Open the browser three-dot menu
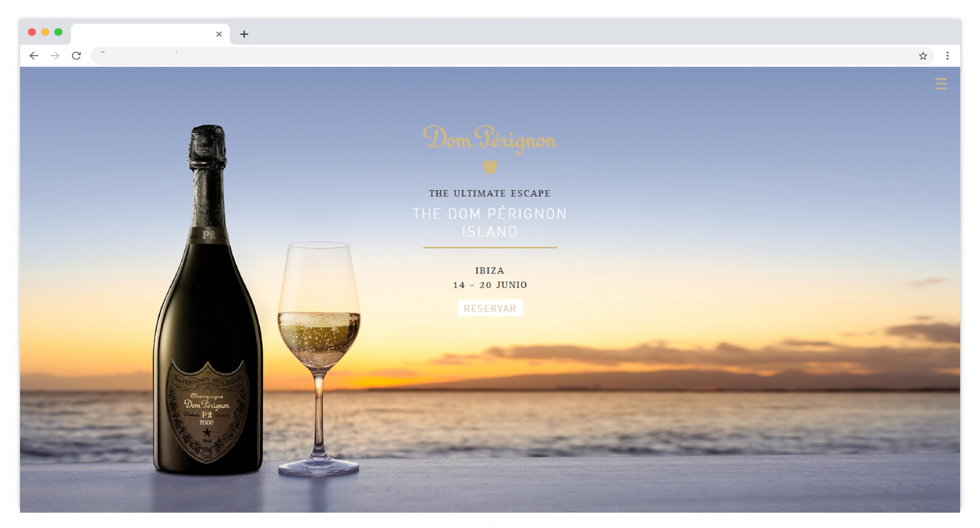The height and width of the screenshot is (528, 980). [x=947, y=56]
